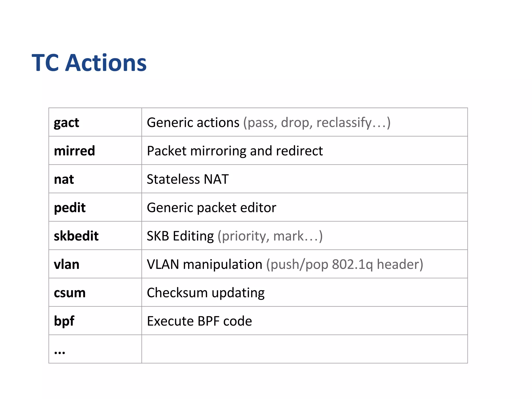Select the "nat" row label
The width and height of the screenshot is (532, 399).
64,179
